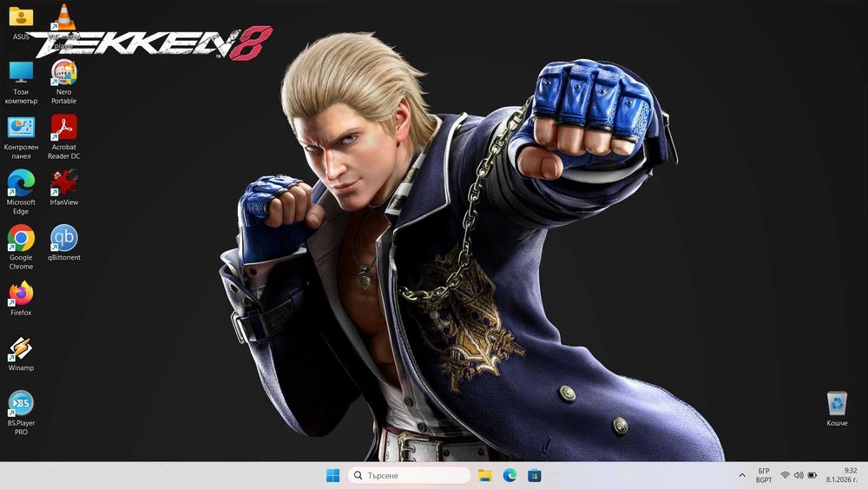Expand hidden system tray icons chevron
Screen dimensions: 868x489
[742, 475]
